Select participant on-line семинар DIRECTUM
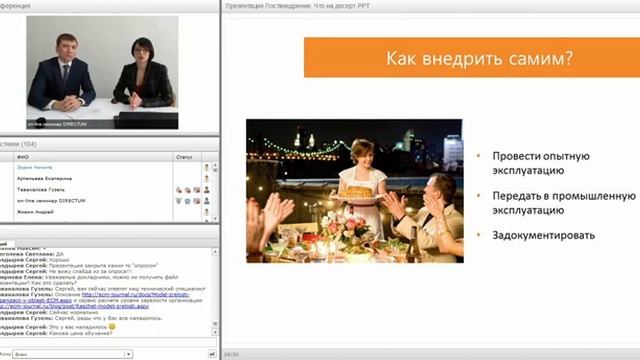Viewport: 640px width, 360px height. pyautogui.click(x=51, y=201)
